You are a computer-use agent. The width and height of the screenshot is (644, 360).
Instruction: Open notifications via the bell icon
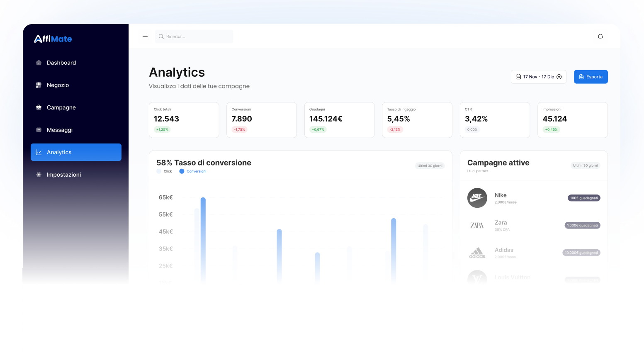pos(600,36)
